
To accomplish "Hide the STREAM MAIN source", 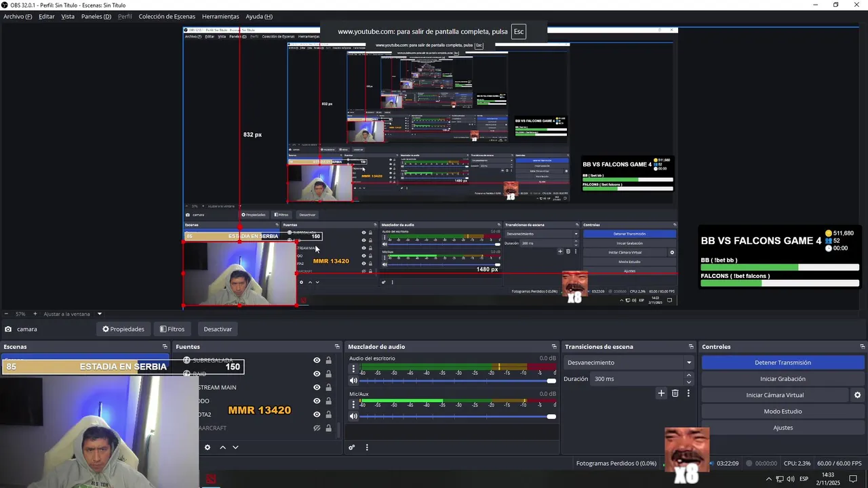I will coord(317,388).
